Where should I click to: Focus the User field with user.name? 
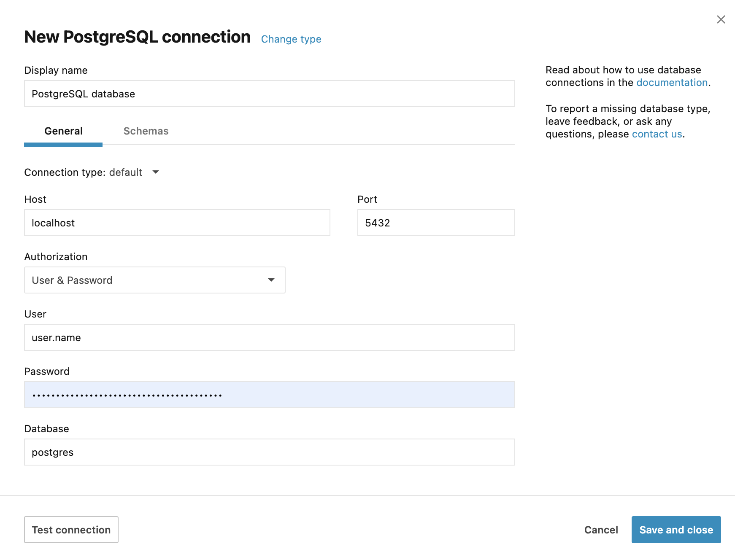269,337
